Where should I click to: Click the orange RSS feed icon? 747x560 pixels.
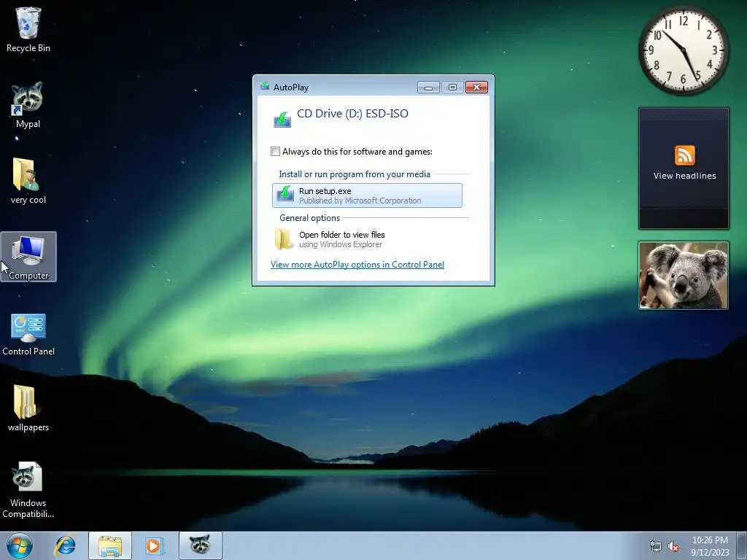click(684, 155)
